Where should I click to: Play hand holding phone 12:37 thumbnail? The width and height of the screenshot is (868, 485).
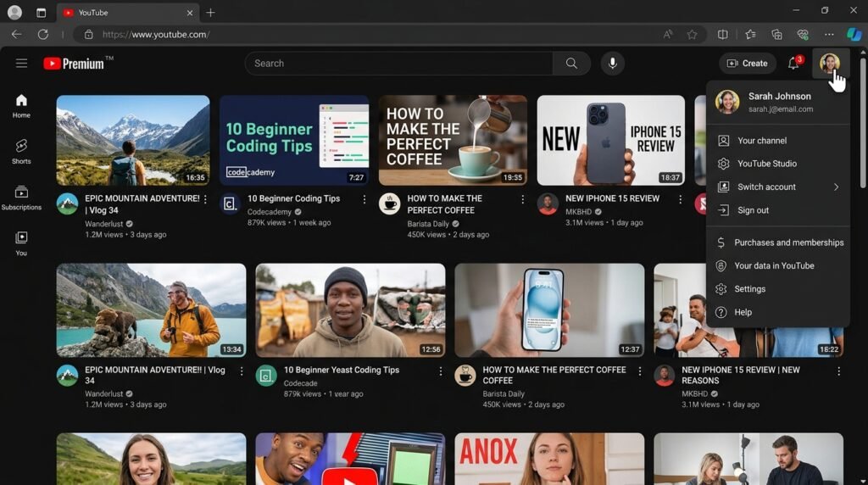[549, 310]
